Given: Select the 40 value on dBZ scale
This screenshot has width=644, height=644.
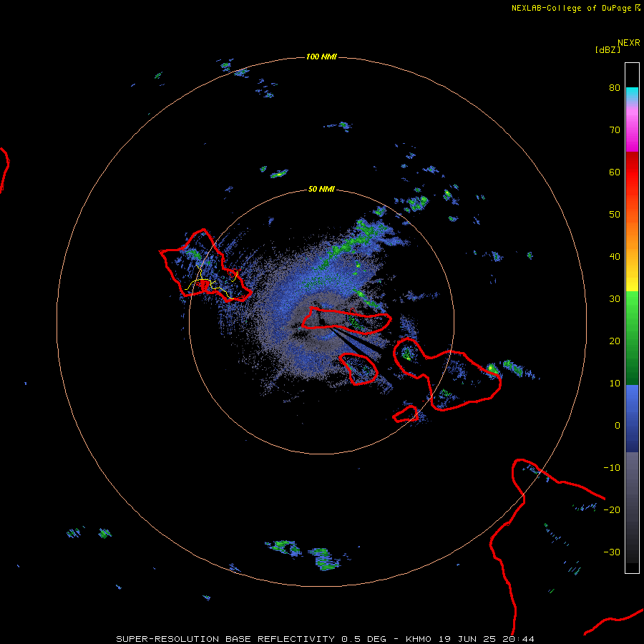Looking at the screenshot, I should coord(615,257).
